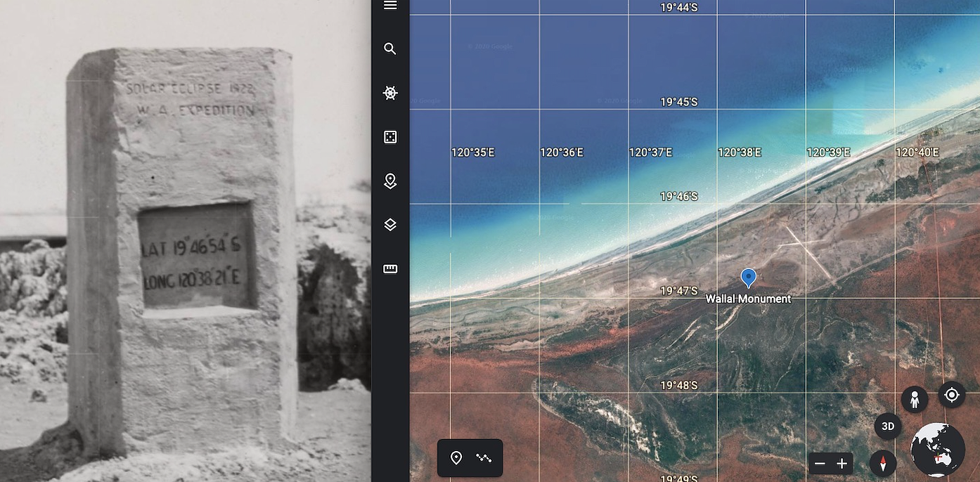Click the 19°47'S latitude label
Viewport: 980px width, 482px height.
[x=679, y=291]
